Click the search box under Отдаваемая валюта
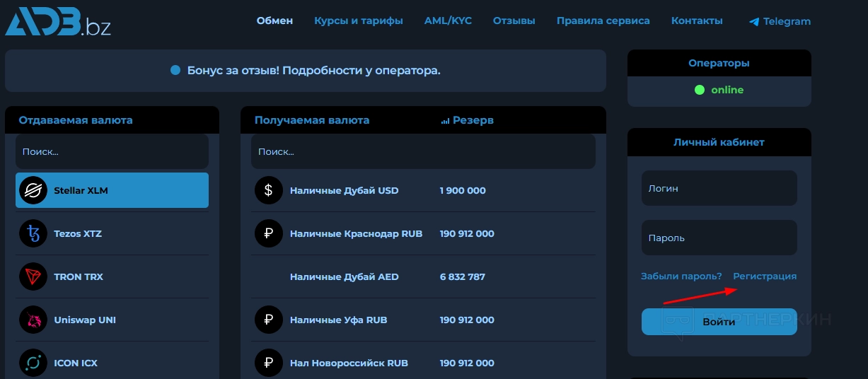 coord(112,151)
